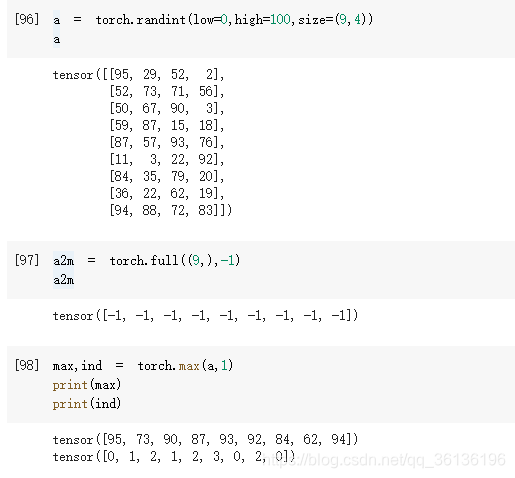This screenshot has width=515, height=478.
Task: Click the print(max) line
Action: click(x=87, y=385)
